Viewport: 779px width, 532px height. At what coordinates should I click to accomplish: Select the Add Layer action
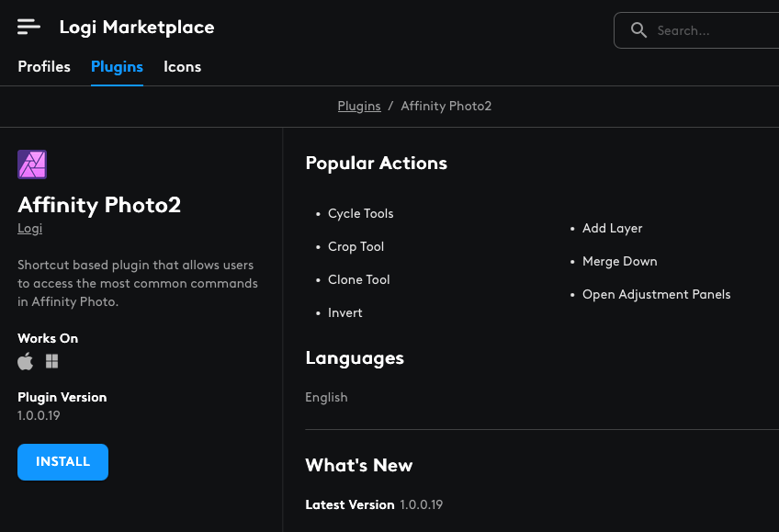pyautogui.click(x=612, y=229)
